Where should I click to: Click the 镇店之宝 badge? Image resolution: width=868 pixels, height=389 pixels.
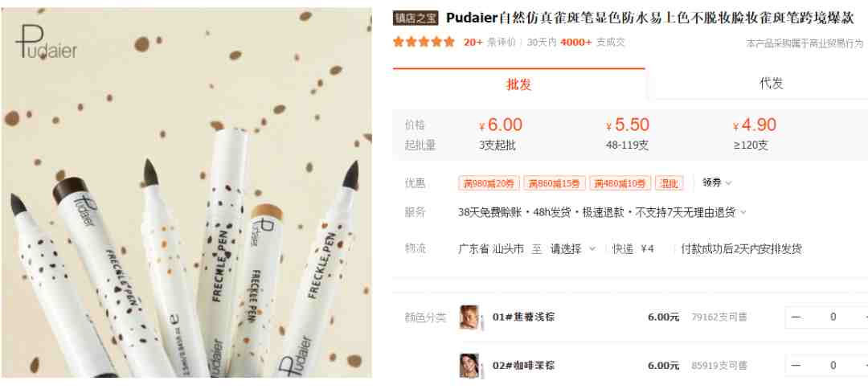[x=416, y=18]
